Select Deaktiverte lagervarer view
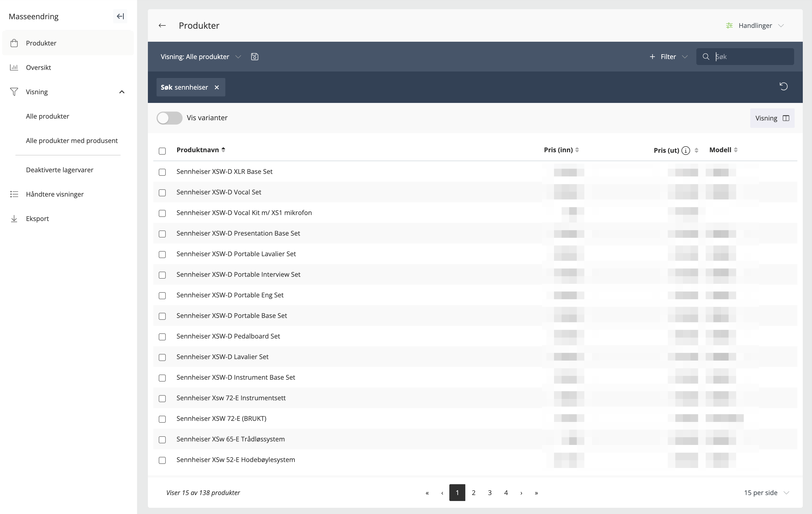This screenshot has height=514, width=812. (60, 170)
